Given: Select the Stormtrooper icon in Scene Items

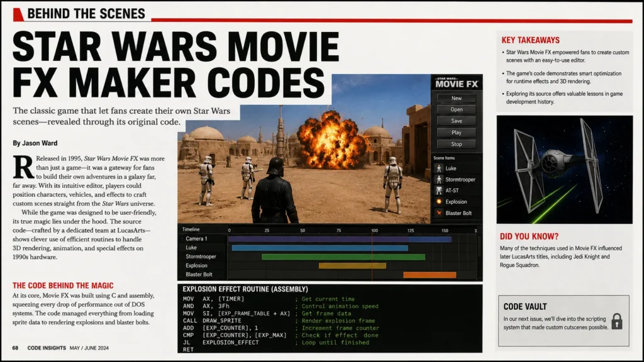Looking at the screenshot, I should point(439,179).
